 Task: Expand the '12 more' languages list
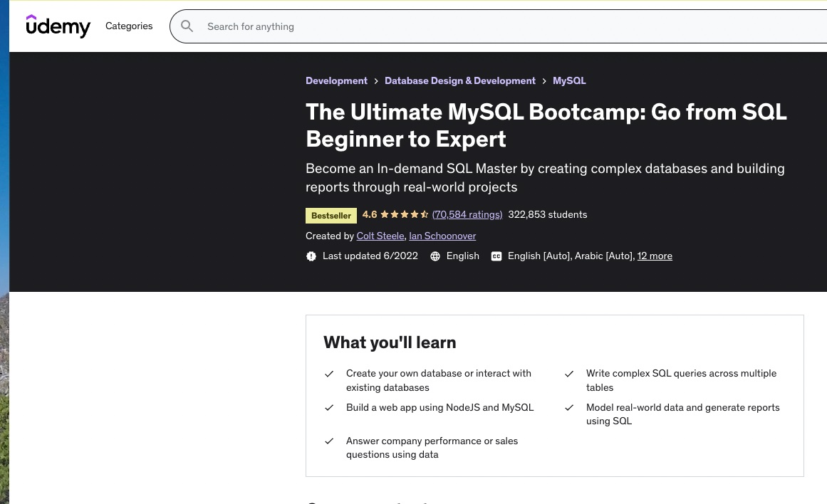point(655,256)
